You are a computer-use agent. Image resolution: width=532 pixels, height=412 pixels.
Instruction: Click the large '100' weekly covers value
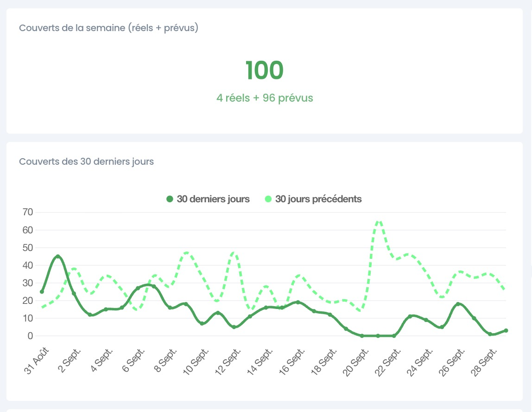coord(265,71)
